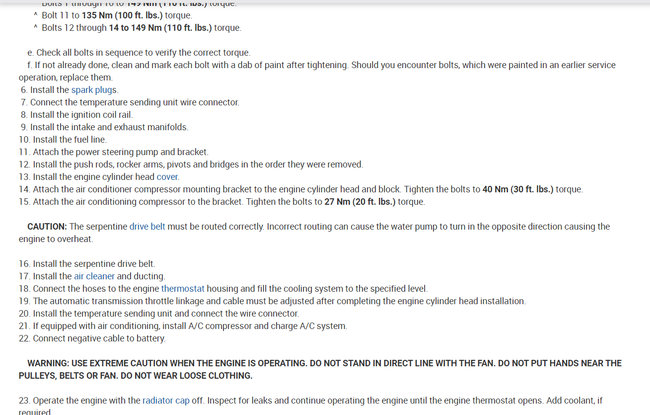Follow the 'radiator cap' link
Image resolution: width=650 pixels, height=415 pixels.
[170, 400]
